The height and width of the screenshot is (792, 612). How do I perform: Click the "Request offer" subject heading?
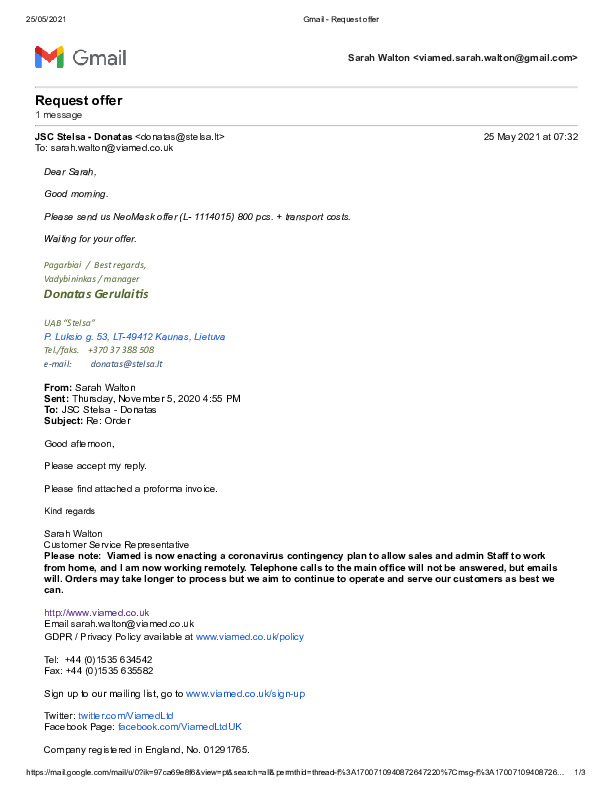[x=79, y=101]
